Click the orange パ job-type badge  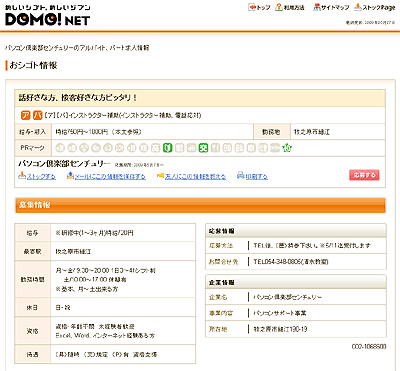tap(38, 115)
